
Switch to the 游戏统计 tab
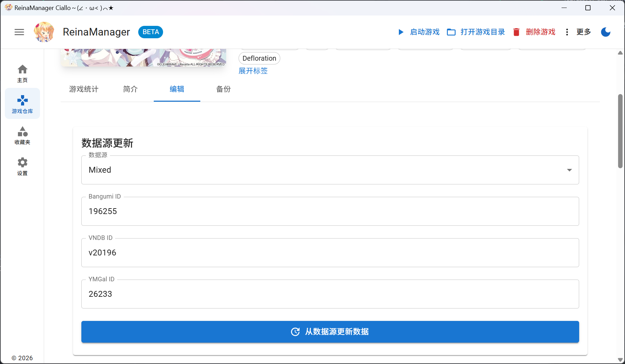click(84, 89)
